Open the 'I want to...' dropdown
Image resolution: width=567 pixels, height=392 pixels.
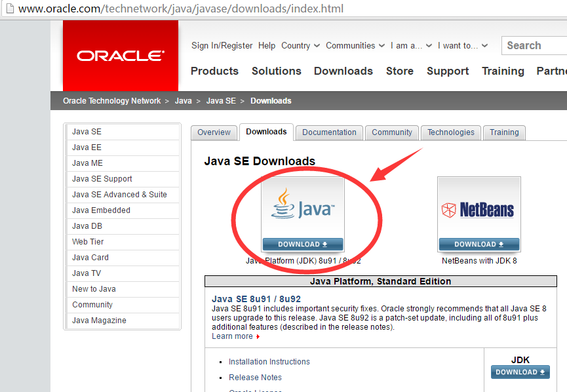pyautogui.click(x=463, y=46)
